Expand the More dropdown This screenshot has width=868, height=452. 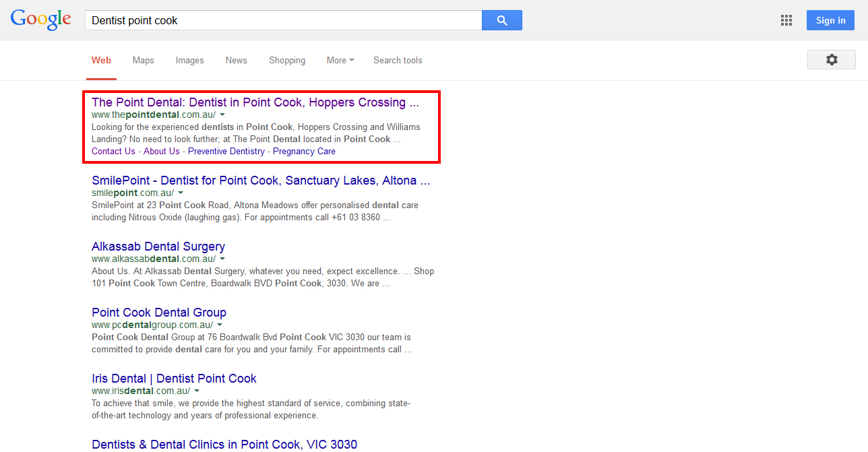point(340,60)
